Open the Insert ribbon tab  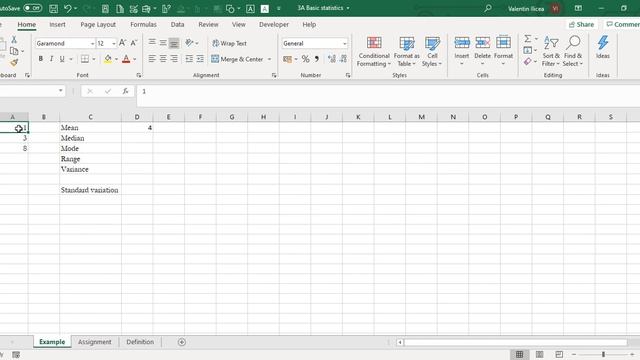pyautogui.click(x=57, y=24)
